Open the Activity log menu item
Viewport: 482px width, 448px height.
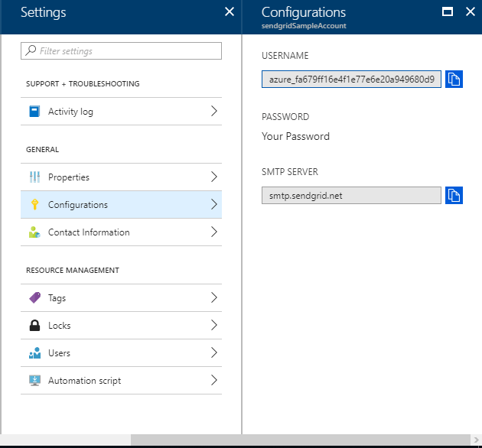121,111
